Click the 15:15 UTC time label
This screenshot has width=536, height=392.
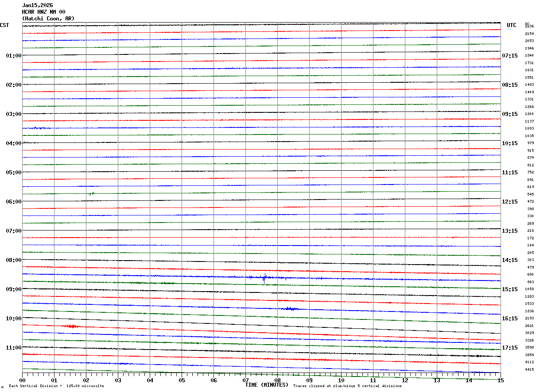pyautogui.click(x=510, y=289)
